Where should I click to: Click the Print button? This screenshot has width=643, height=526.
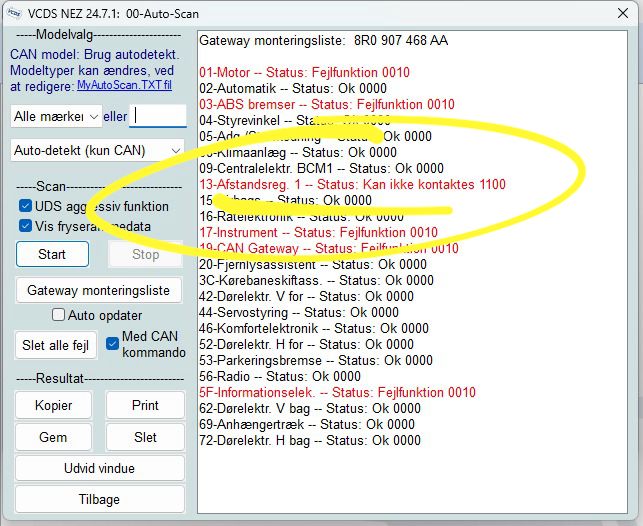tap(146, 406)
